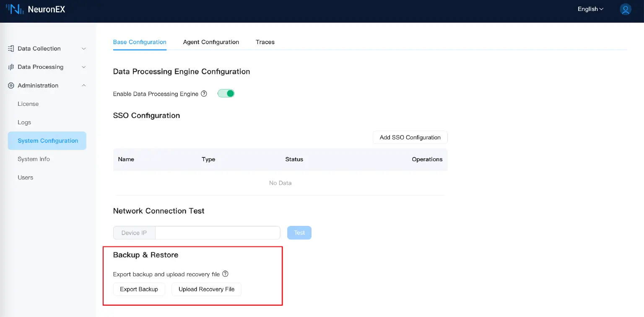Open the user profile avatar menu
The image size is (644, 317).
coord(625,9)
